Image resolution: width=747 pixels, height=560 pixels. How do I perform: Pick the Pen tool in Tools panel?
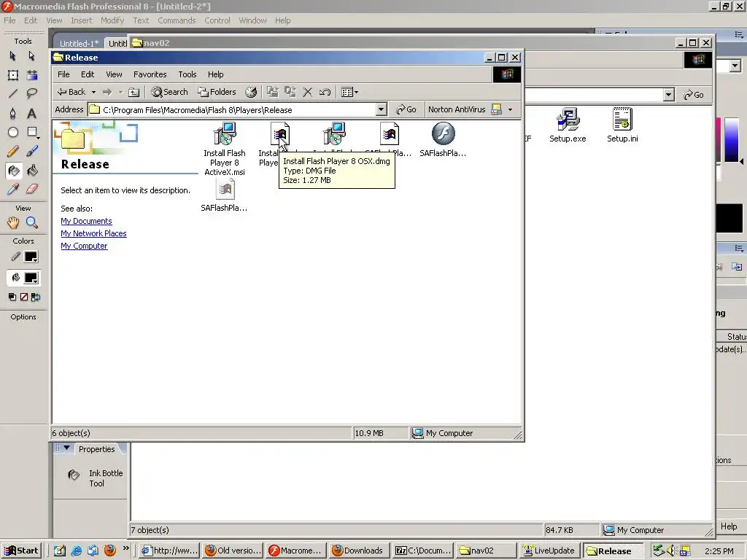click(13, 113)
